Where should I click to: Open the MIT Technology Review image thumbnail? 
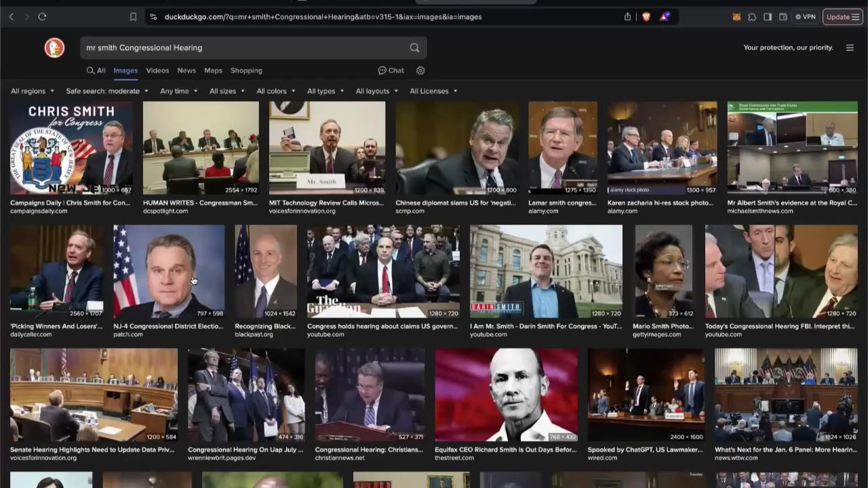click(x=327, y=148)
